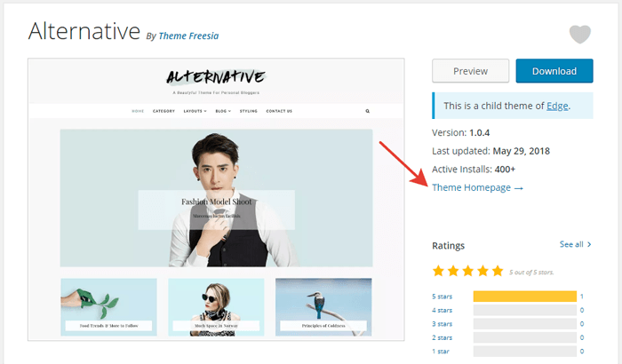
Task: Click CONTACT US in preview menu
Action: pyautogui.click(x=279, y=111)
